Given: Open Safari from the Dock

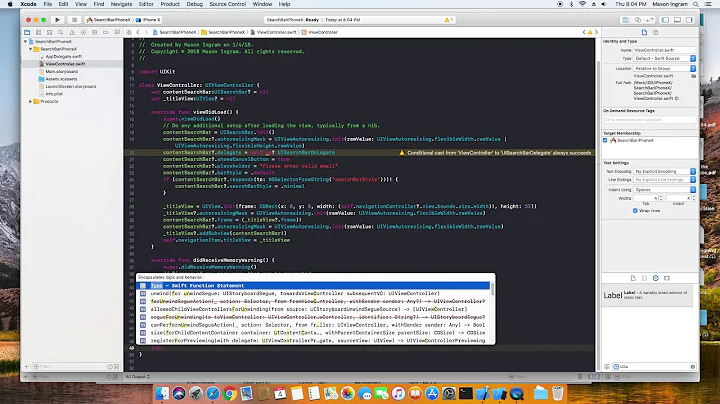Looking at the screenshot, I should click(213, 393).
